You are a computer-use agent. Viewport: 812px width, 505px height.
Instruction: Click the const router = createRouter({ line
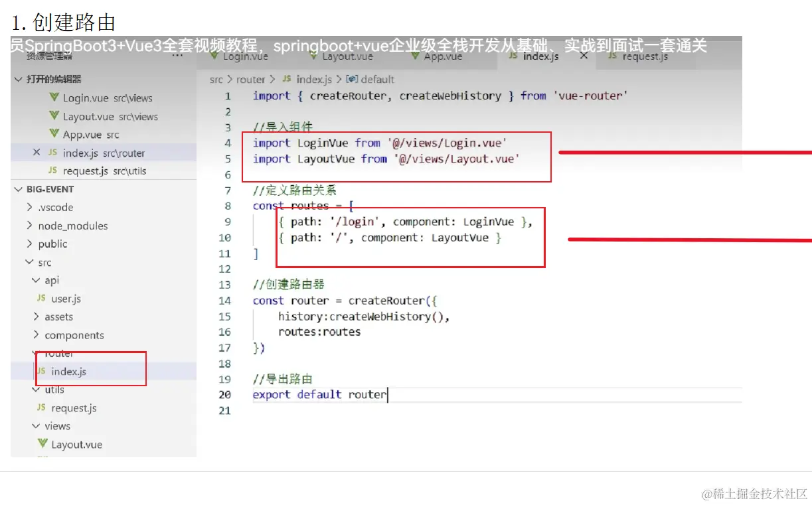(345, 301)
